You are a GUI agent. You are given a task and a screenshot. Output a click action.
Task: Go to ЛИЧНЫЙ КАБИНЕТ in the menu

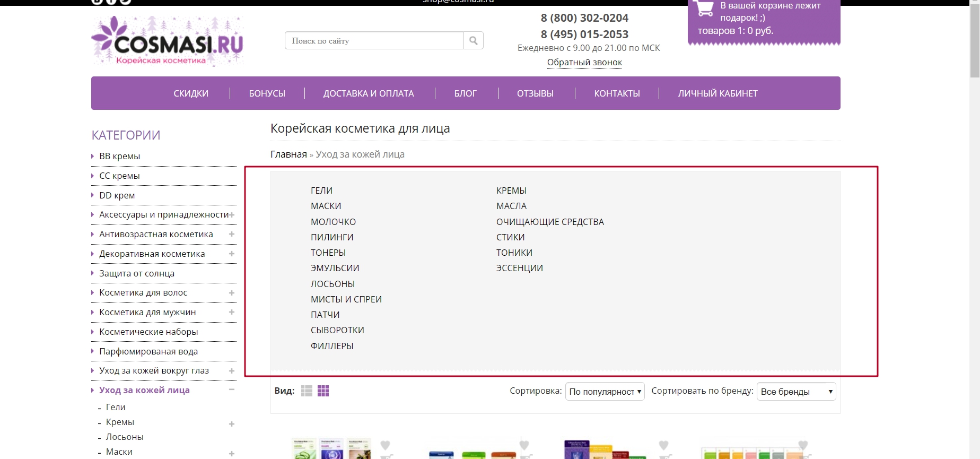point(717,93)
